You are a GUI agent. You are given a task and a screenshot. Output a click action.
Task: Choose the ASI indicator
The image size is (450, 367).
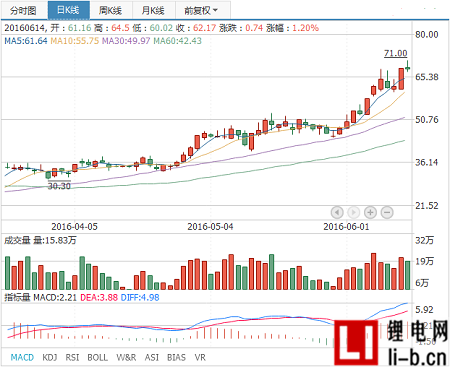(x=152, y=357)
